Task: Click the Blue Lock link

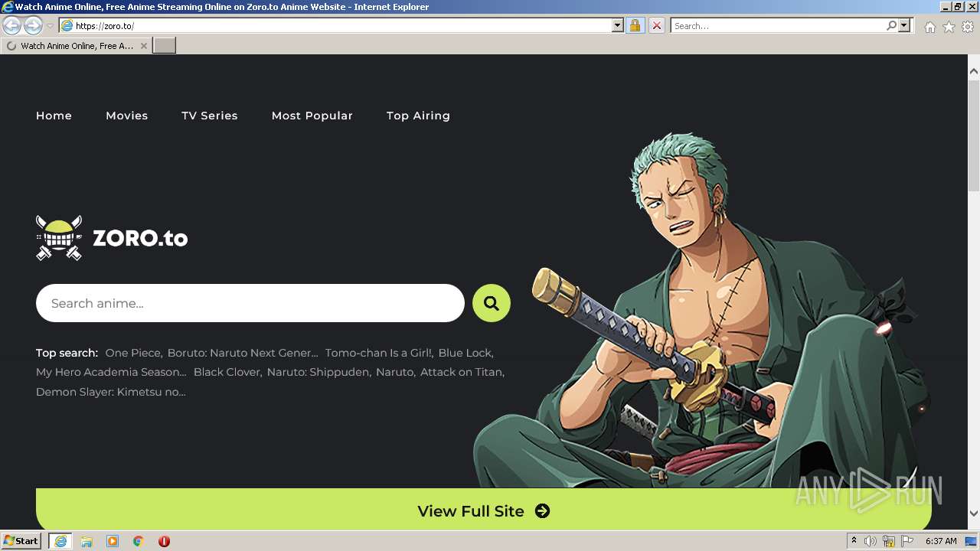Action: coord(465,353)
